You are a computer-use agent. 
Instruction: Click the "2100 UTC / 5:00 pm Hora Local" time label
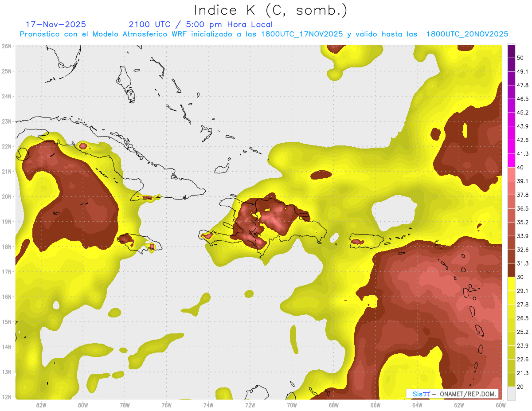(x=200, y=24)
